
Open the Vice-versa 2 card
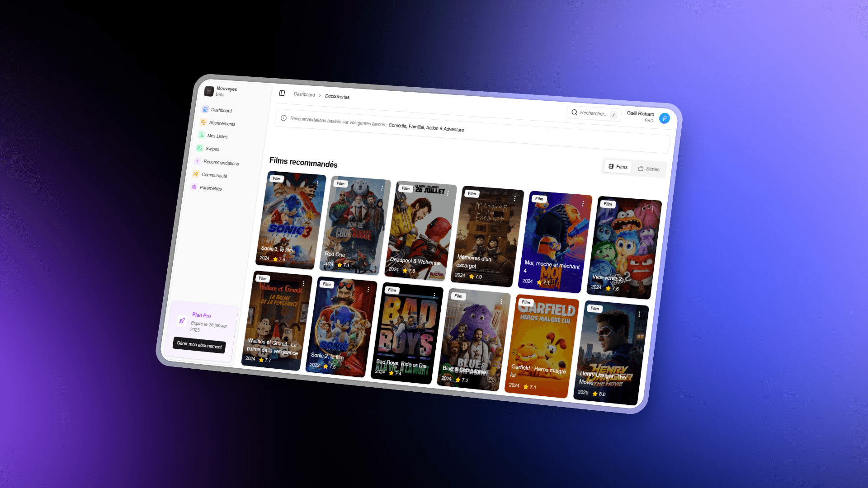pos(624,248)
